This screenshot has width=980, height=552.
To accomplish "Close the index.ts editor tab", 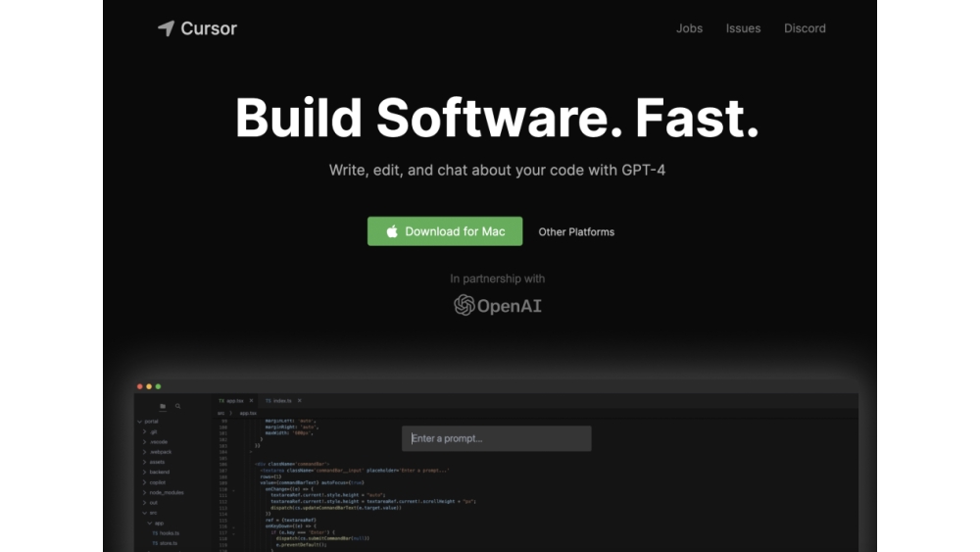I will point(300,401).
